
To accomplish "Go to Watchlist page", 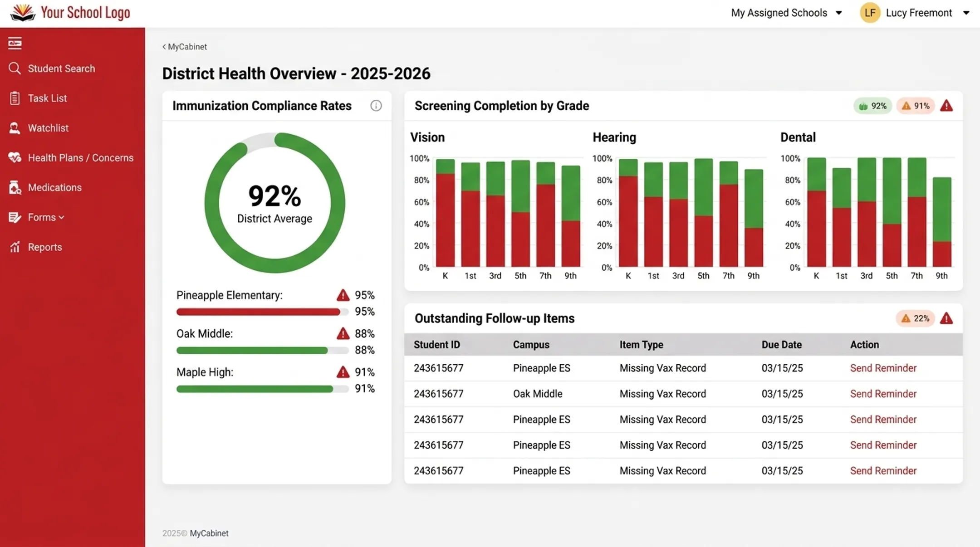I will 48,128.
